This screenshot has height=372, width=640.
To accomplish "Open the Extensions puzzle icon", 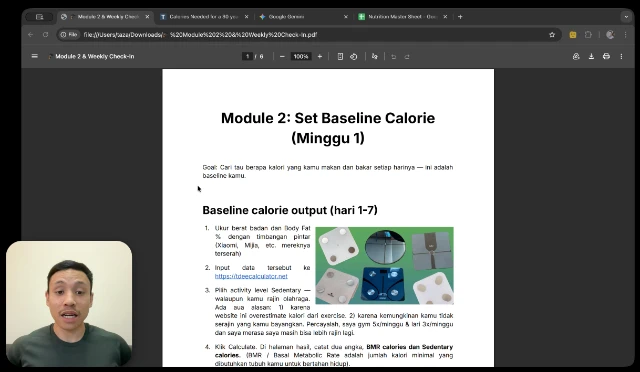I will point(588,35).
